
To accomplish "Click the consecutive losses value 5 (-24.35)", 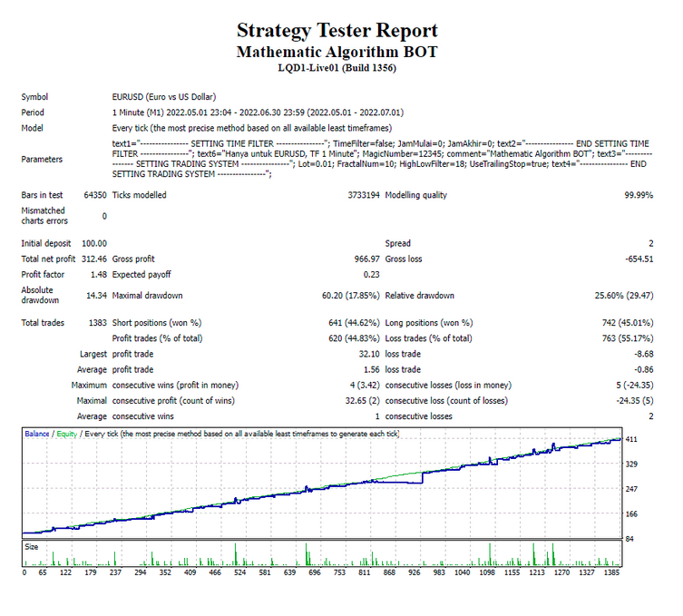I will (x=635, y=385).
